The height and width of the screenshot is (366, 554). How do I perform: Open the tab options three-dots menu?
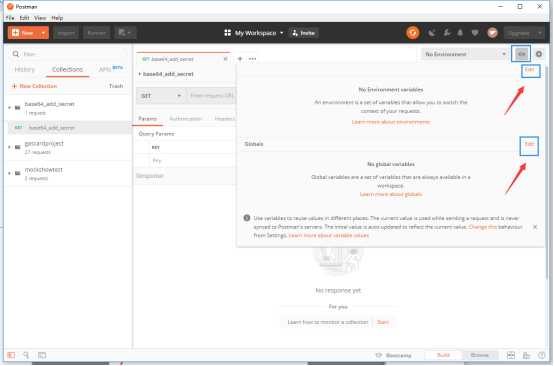pyautogui.click(x=252, y=59)
